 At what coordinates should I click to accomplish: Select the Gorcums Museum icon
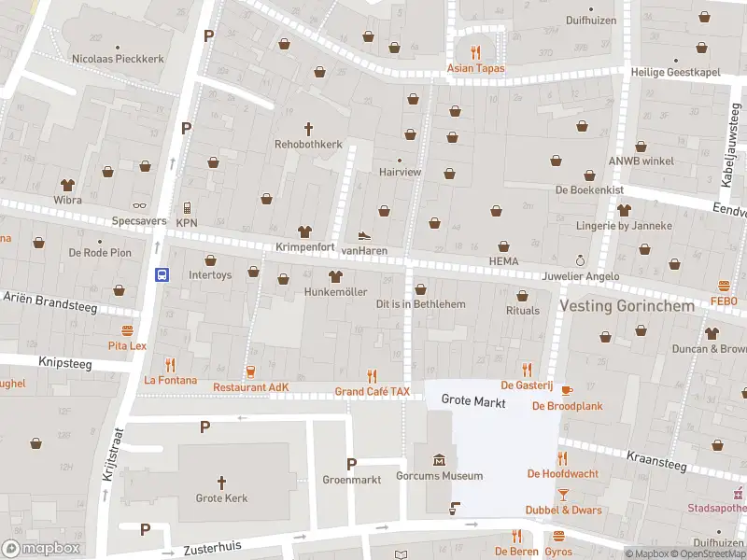(439, 460)
